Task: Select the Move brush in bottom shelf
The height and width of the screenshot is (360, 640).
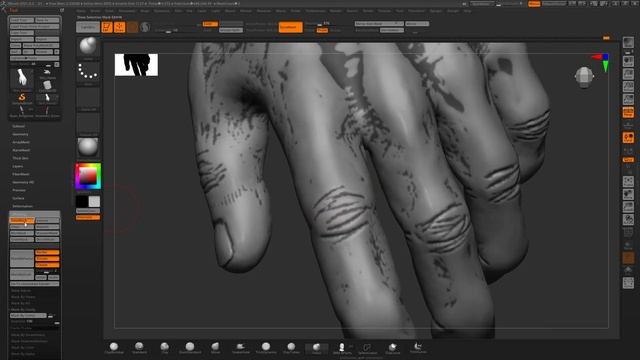Action: pyautogui.click(x=215, y=348)
